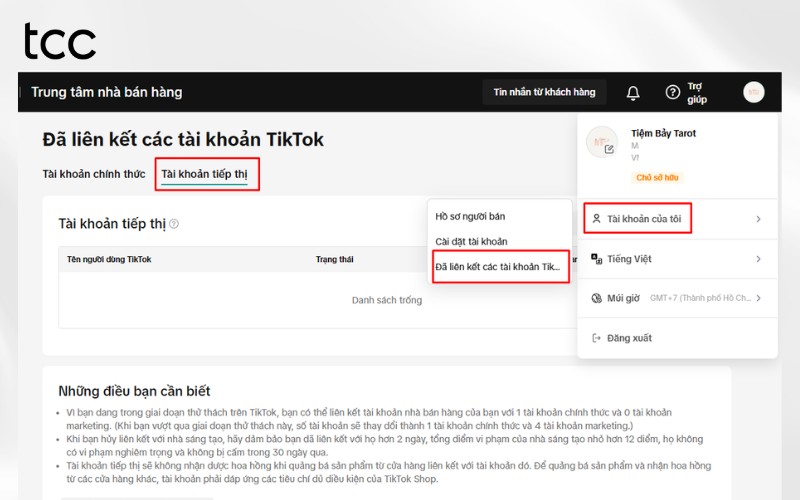This screenshot has height=500, width=800.
Task: Expand the Tiếng Việt language chevron
Action: click(x=758, y=259)
